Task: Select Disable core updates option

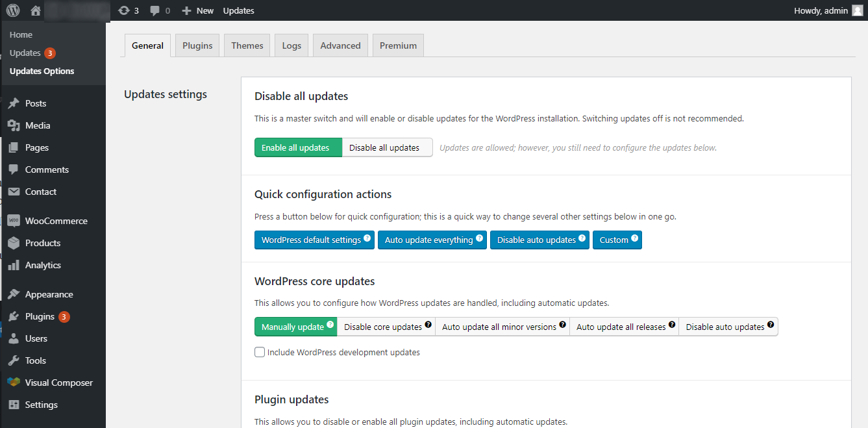Action: point(386,327)
